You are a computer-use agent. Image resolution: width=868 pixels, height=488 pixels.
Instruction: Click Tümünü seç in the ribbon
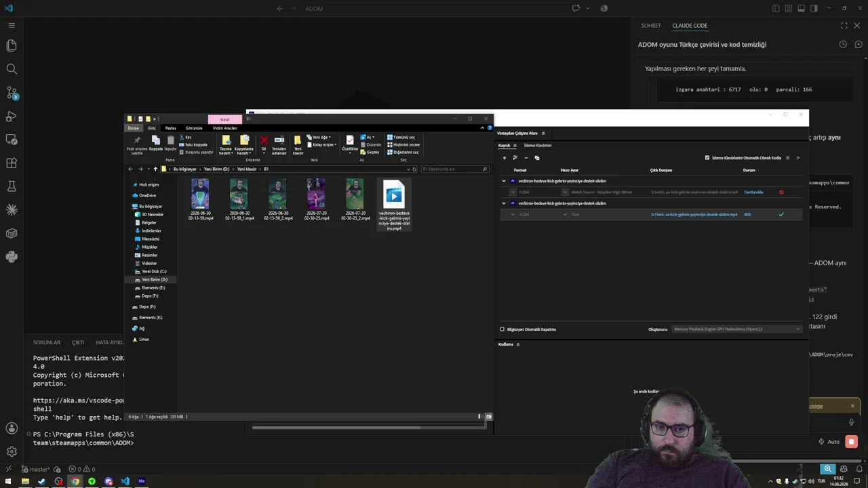click(401, 137)
